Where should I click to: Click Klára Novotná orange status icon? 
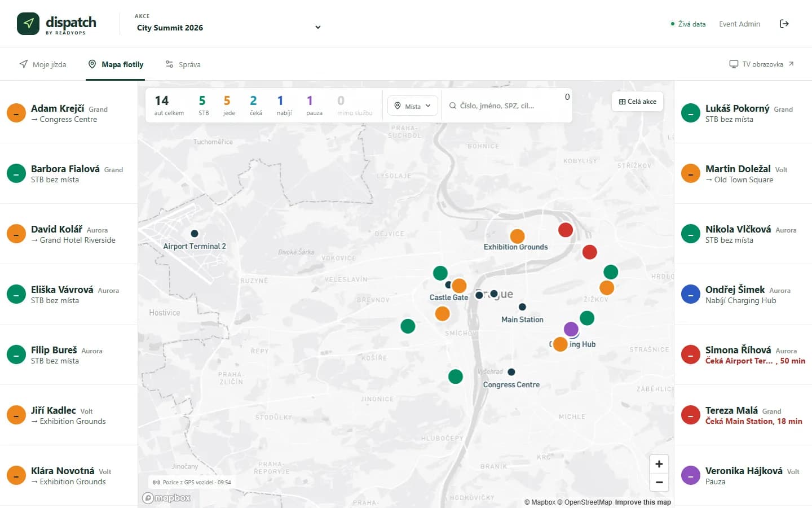pos(16,475)
